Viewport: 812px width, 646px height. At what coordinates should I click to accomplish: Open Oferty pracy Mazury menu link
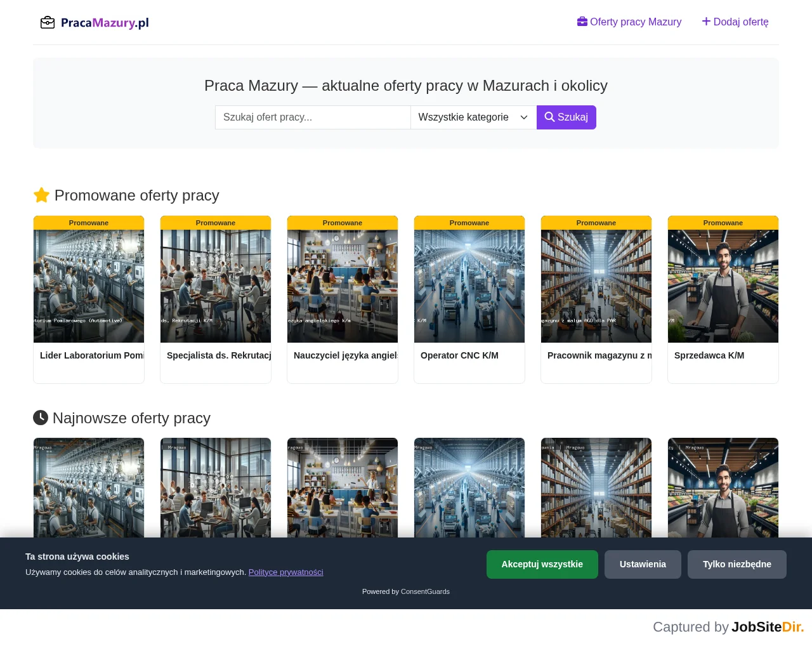[629, 22]
